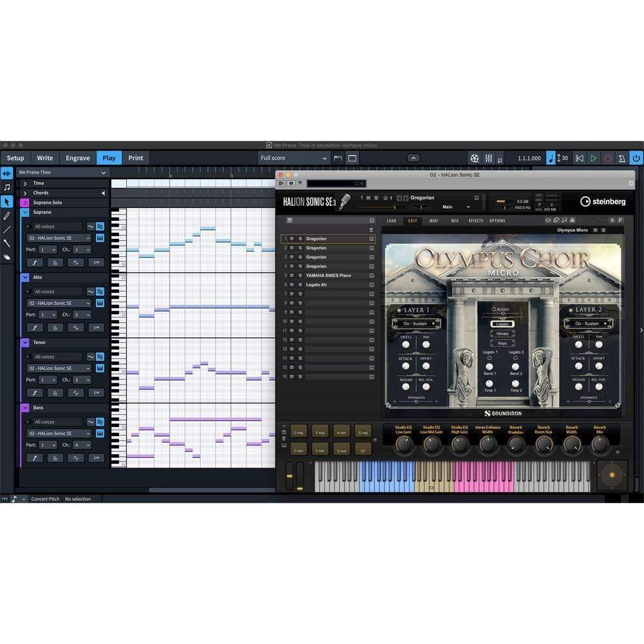Open the EFFECTS tab in HALion Sonic
This screenshot has width=644, height=644.
(475, 221)
